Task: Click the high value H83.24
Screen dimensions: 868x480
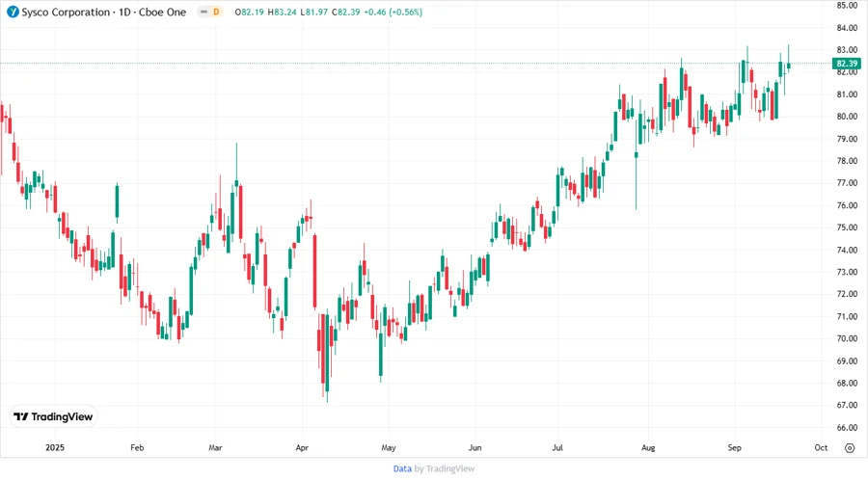Action: tap(283, 13)
